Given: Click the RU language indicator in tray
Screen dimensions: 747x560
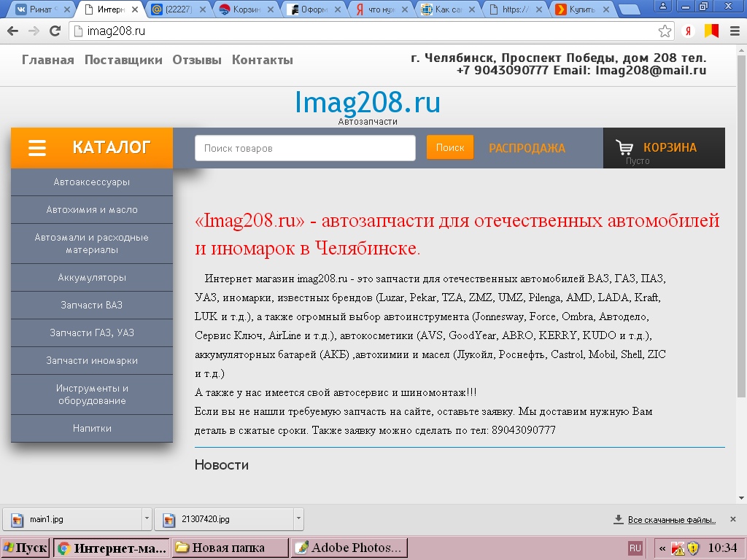Looking at the screenshot, I should pyautogui.click(x=635, y=548).
